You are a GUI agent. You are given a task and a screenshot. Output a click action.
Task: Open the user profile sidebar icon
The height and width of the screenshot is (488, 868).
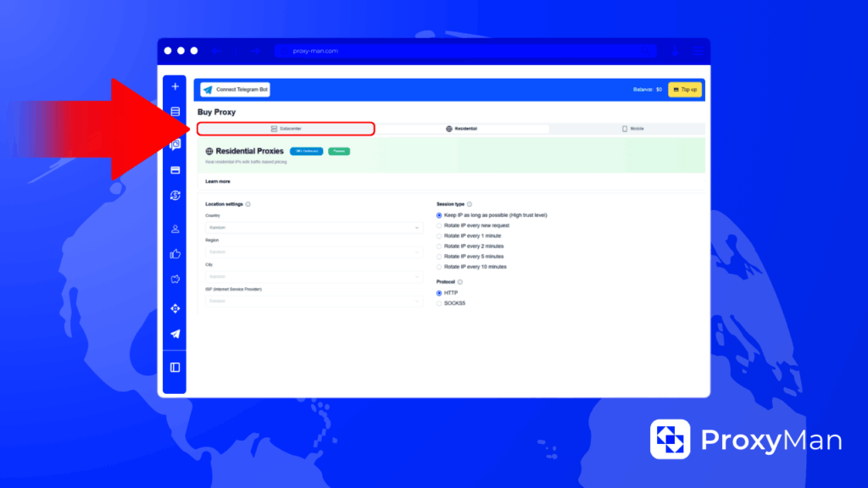point(175,229)
